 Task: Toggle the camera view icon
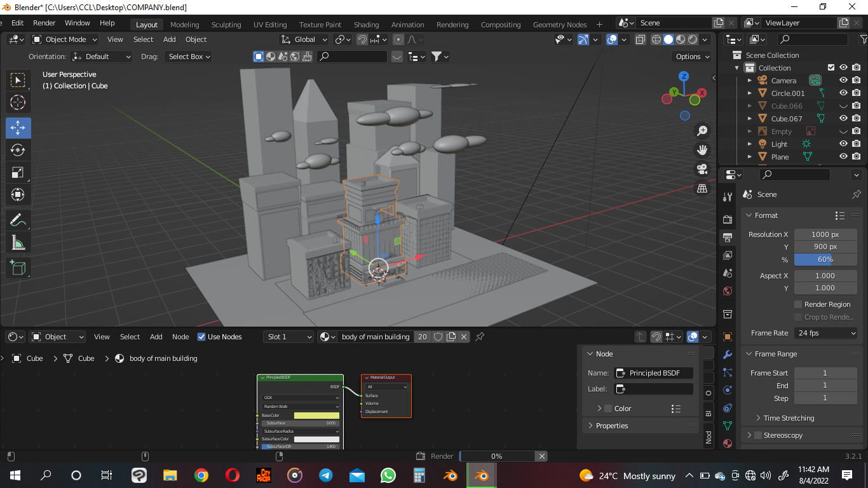(x=702, y=169)
